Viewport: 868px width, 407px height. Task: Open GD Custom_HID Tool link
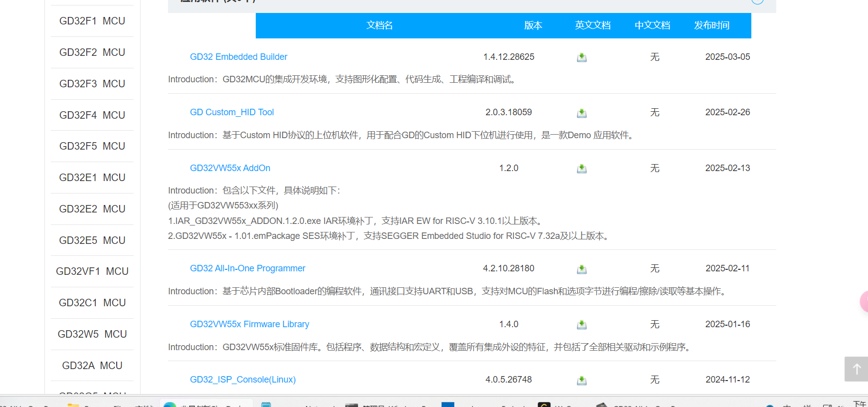pos(232,112)
